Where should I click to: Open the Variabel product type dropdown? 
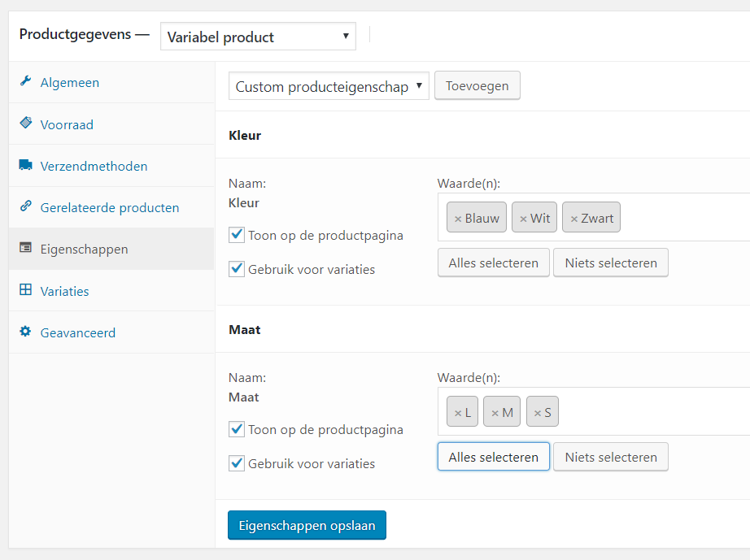[259, 37]
